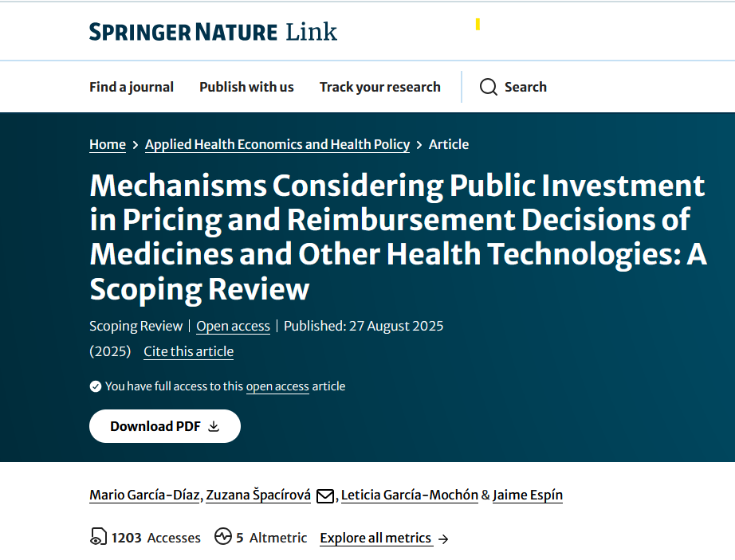This screenshot has width=735, height=560.
Task: Select Track your research in navigation
Action: [x=379, y=87]
